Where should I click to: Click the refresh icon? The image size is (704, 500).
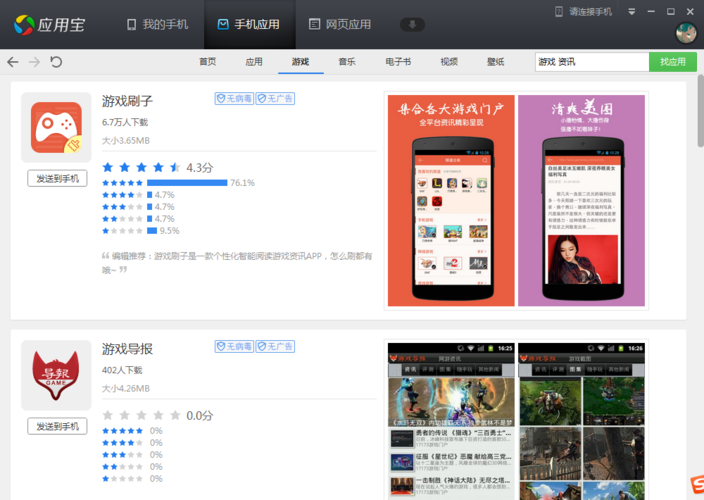pyautogui.click(x=56, y=62)
